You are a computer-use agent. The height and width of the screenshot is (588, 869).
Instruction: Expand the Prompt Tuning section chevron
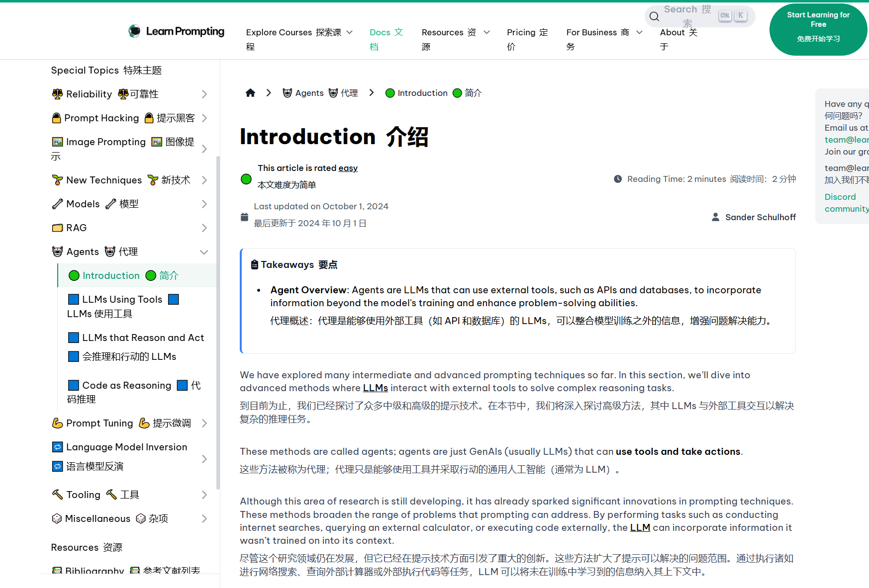point(204,423)
